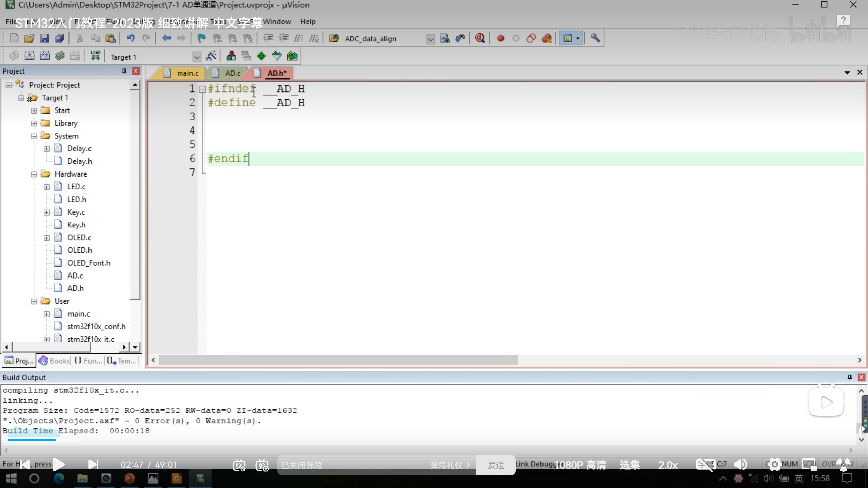Select AD.h in the project tree
The height and width of the screenshot is (488, 868).
click(x=75, y=288)
